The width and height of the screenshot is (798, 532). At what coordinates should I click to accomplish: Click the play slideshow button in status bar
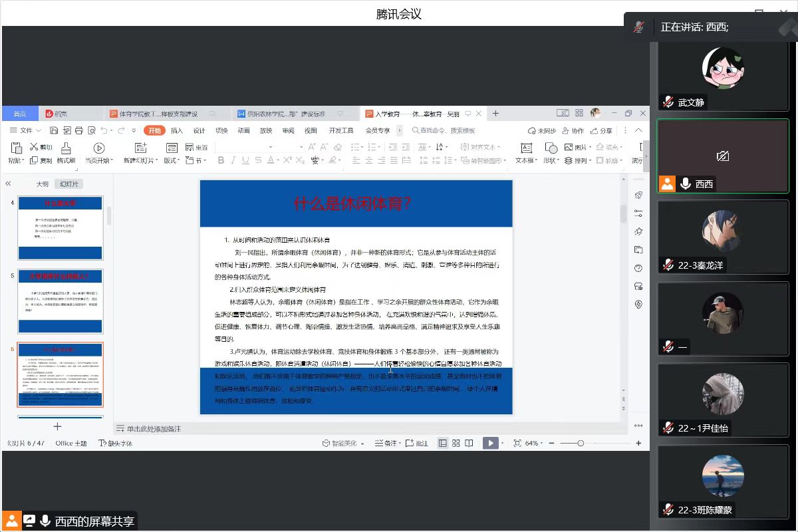[489, 444]
